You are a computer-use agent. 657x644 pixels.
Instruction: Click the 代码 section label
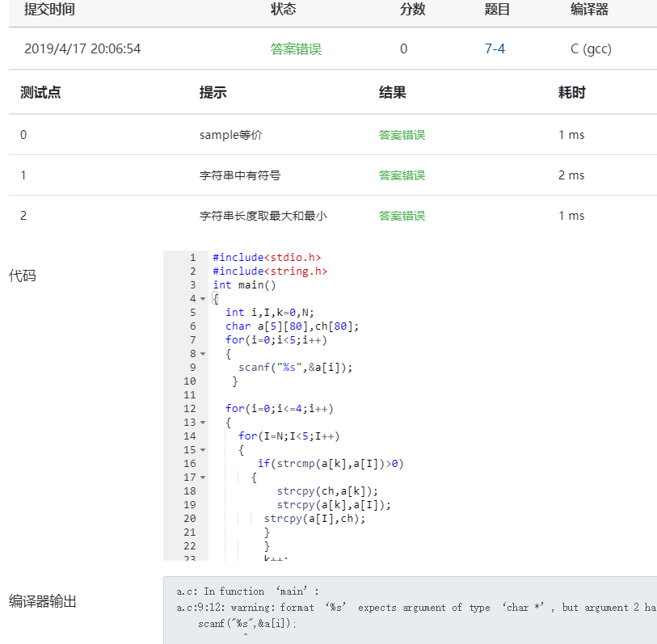(22, 276)
